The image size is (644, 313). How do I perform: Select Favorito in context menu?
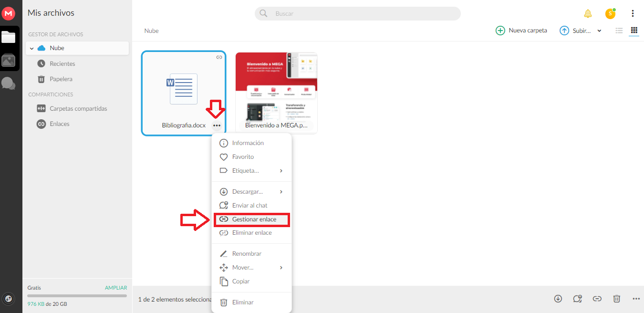click(x=251, y=157)
